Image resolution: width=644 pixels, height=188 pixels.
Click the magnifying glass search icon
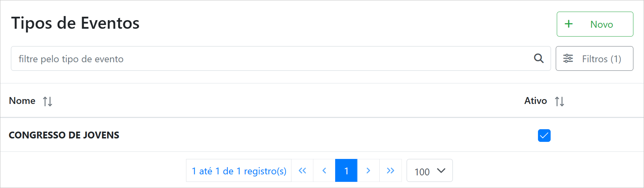pos(539,58)
